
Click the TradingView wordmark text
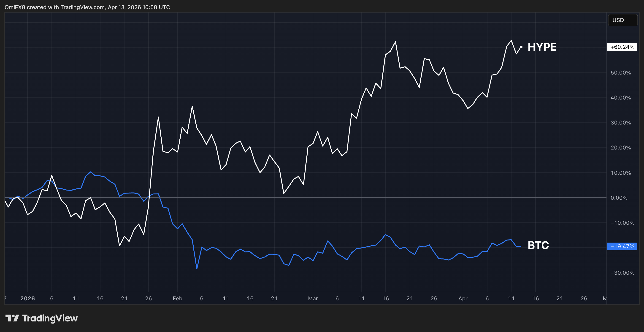pyautogui.click(x=50, y=318)
